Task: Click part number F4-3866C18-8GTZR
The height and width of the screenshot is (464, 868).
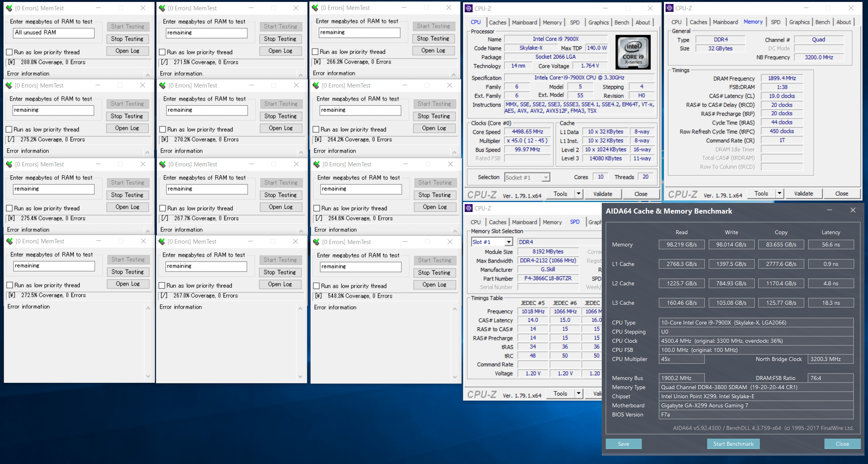Action: click(548, 279)
